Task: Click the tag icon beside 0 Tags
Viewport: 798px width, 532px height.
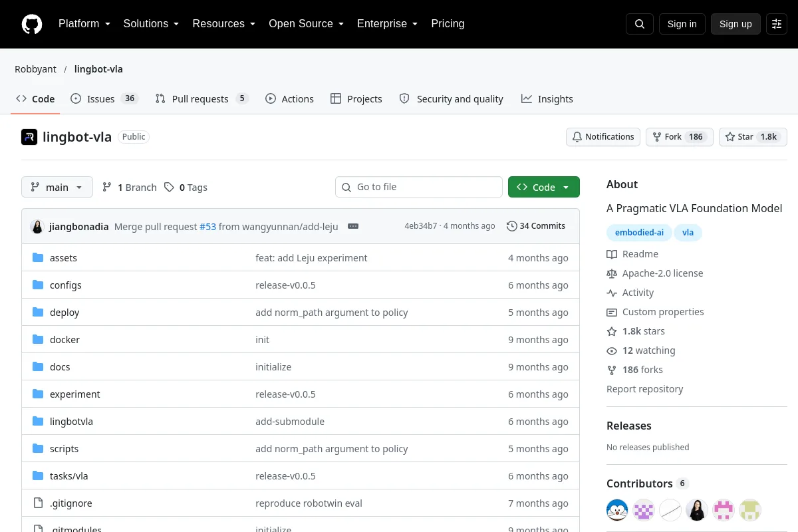Action: pos(169,188)
